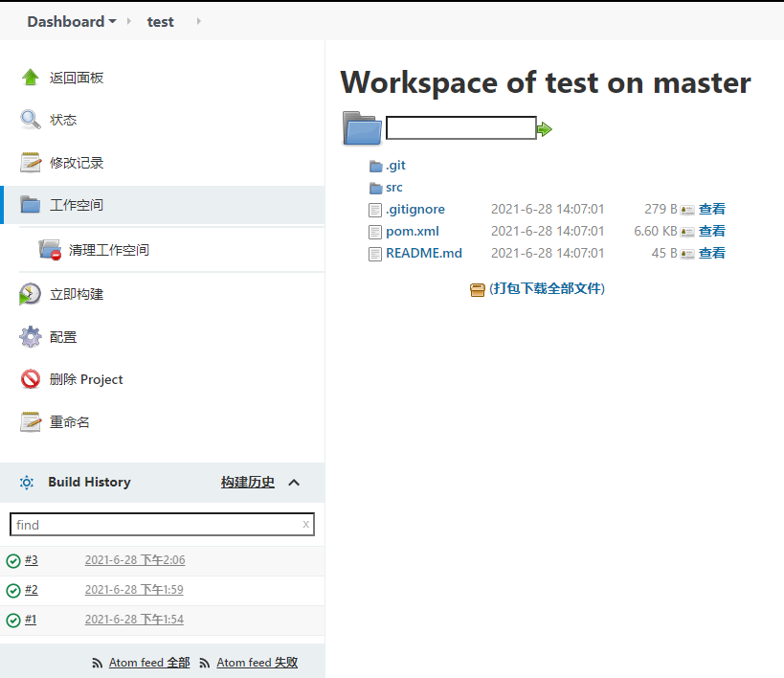This screenshot has height=678, width=784.
Task: Click the 状态 magnifier icon
Action: point(31,120)
